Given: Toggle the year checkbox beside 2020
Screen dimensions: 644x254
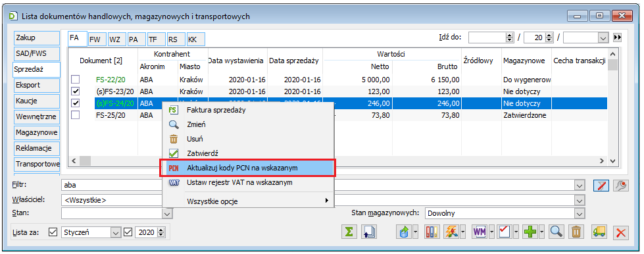Looking at the screenshot, I should click(128, 232).
